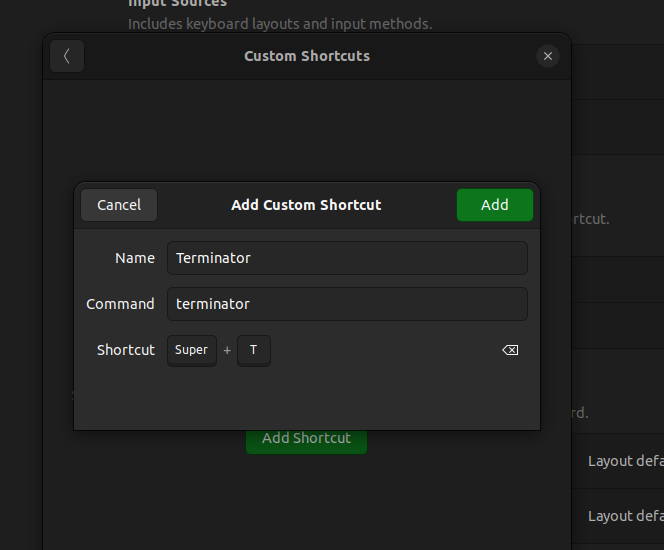Viewport: 664px width, 550px height.
Task: Focus the Command field containing terminator
Action: [346, 304]
